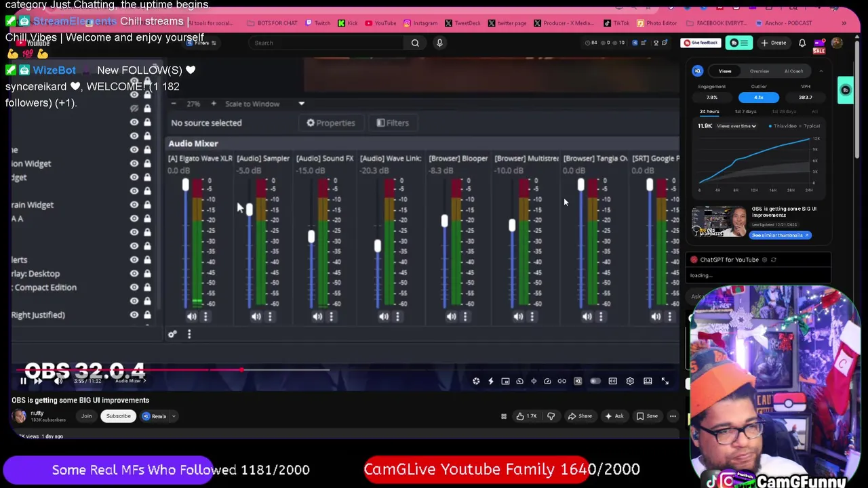Like the video with 1.7K likes
Screen dimensions: 868x488
pos(526,416)
